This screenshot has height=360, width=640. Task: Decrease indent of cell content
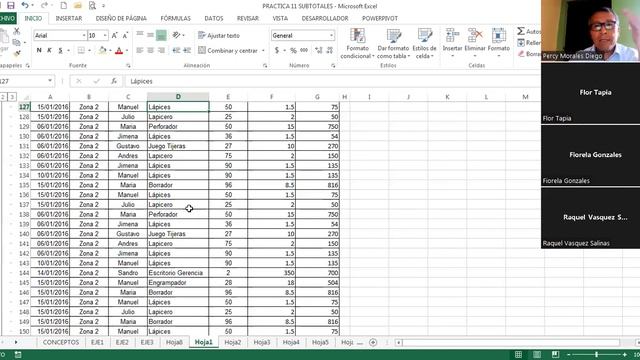pos(176,50)
